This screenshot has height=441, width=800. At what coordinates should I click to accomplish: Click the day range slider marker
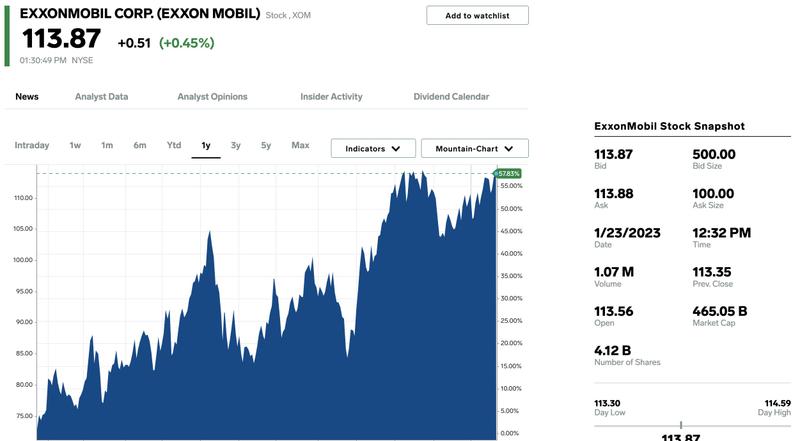681,425
